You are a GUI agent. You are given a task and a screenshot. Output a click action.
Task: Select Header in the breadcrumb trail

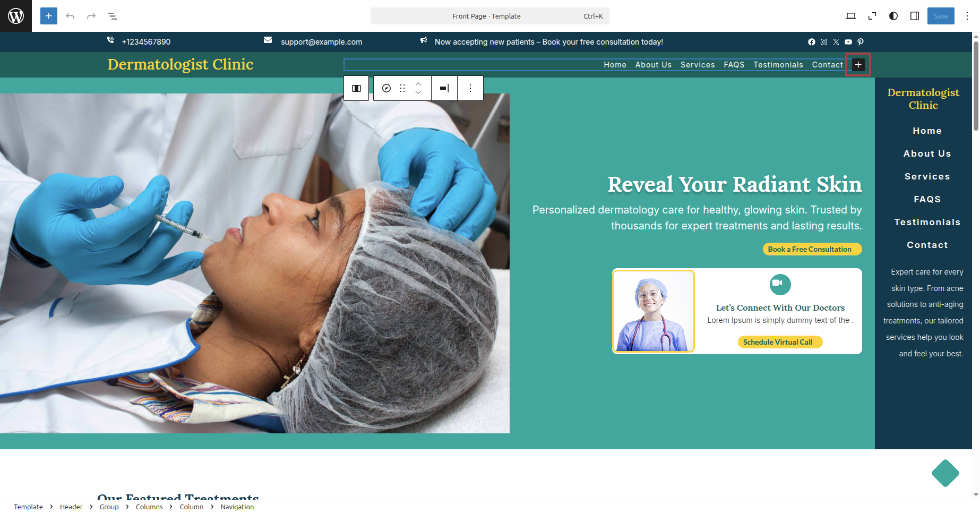tap(71, 507)
